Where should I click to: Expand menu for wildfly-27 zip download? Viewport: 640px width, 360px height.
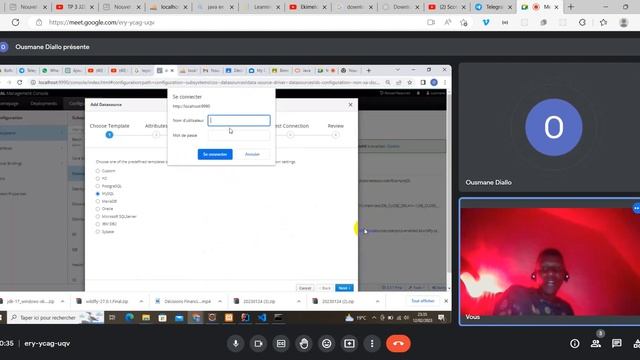click(141, 301)
